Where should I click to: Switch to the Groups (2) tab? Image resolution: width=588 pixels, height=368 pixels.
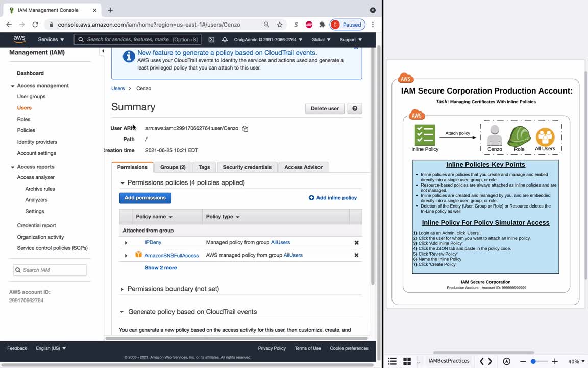click(173, 167)
